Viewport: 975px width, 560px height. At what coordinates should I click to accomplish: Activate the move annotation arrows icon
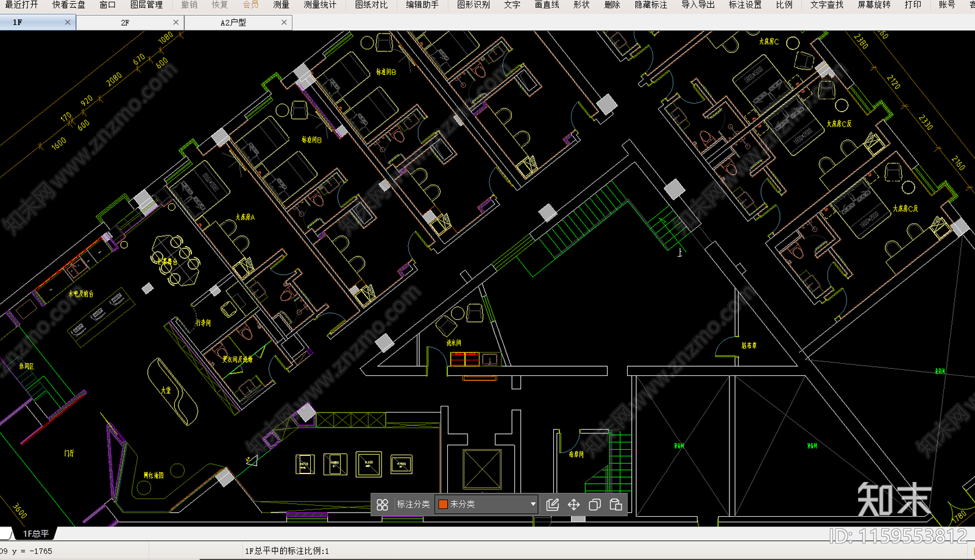point(573,505)
